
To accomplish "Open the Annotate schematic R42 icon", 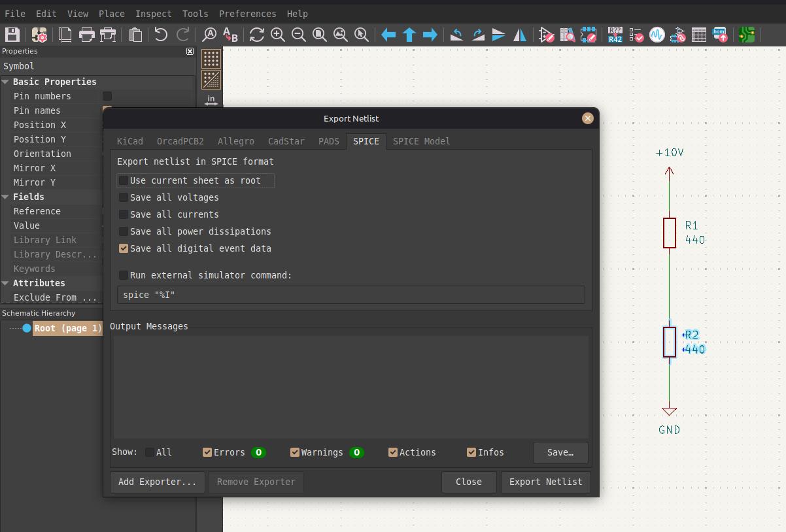I will (x=615, y=35).
